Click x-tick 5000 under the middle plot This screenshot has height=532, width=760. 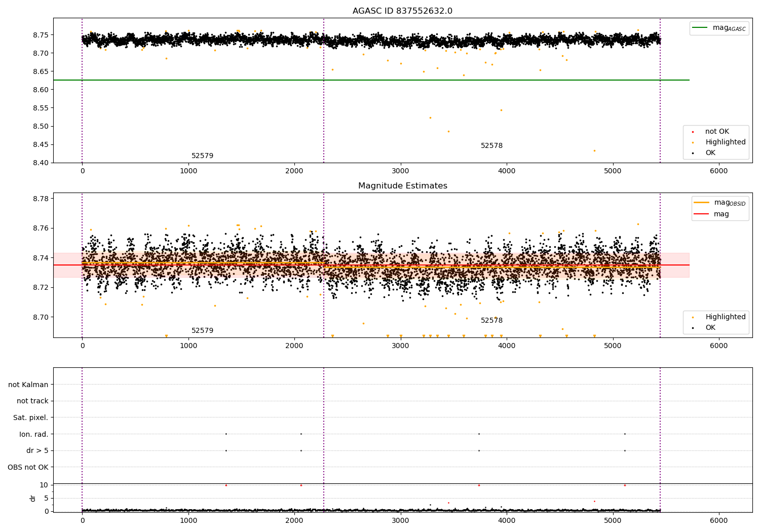[x=613, y=346]
